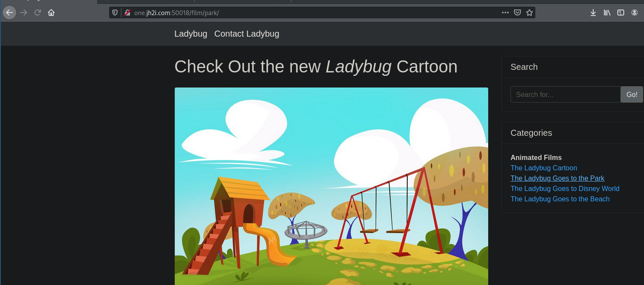Viewport: 644px width, 285px height.
Task: Open page actions three-dot menu
Action: click(x=505, y=13)
